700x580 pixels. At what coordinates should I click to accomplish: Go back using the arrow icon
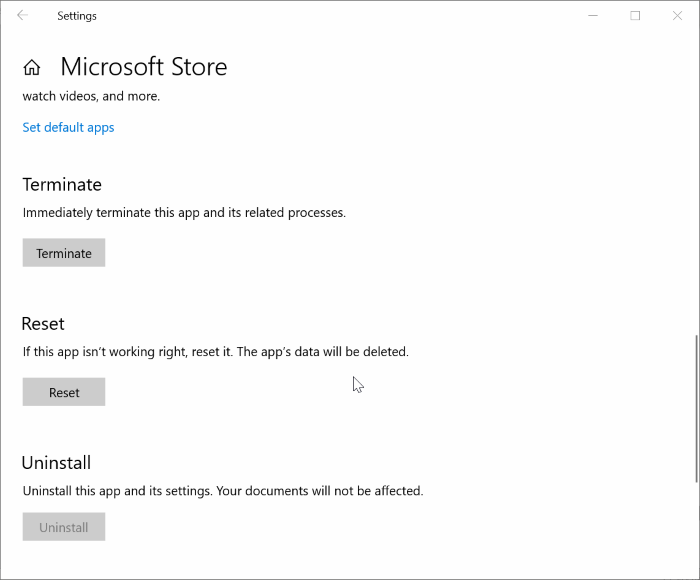pos(22,16)
